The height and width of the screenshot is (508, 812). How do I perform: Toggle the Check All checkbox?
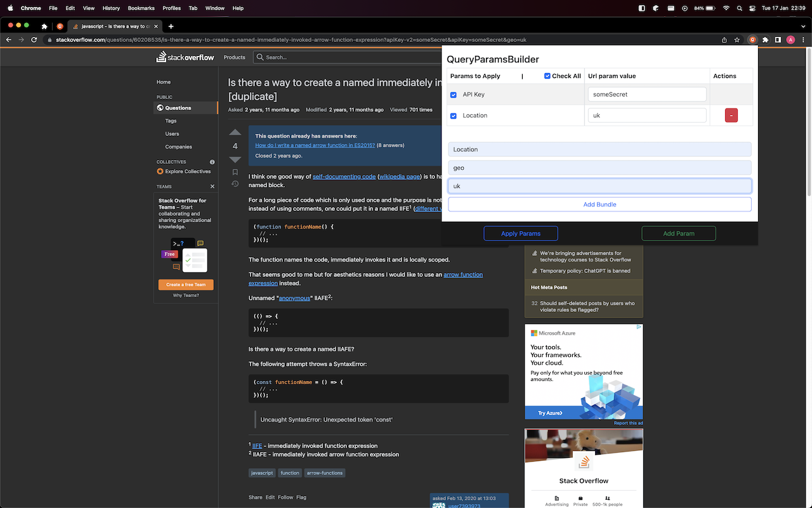point(547,76)
